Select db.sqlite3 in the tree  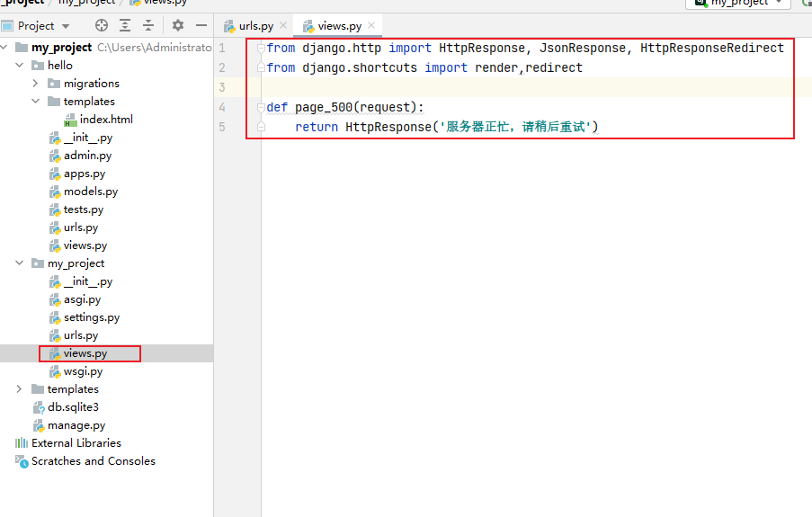click(x=73, y=407)
